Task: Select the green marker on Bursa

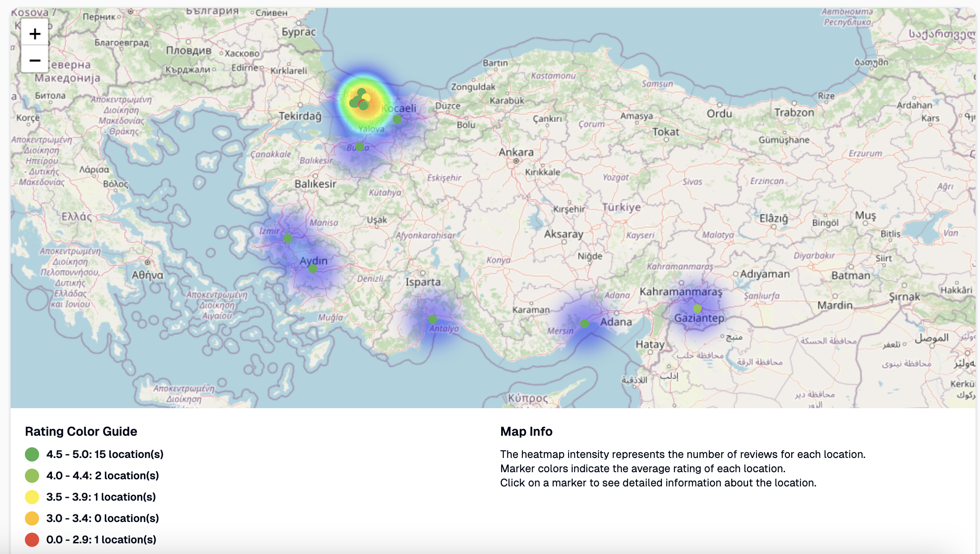Action: pos(360,146)
